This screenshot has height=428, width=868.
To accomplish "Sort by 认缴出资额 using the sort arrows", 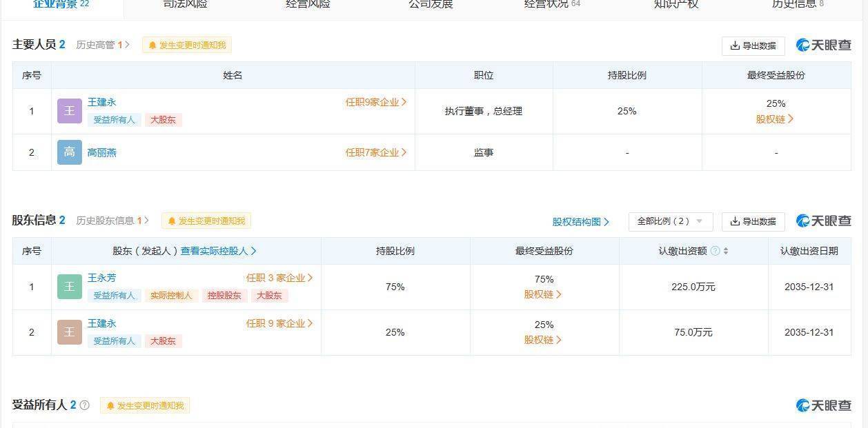I will 726,251.
